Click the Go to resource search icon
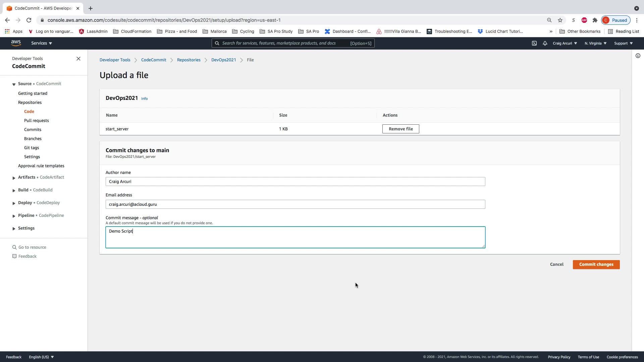 (x=14, y=247)
